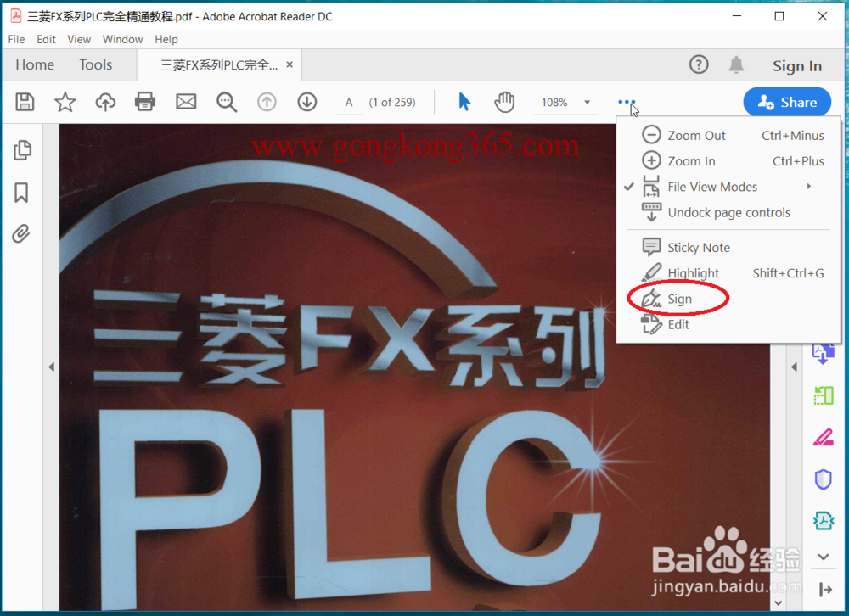Image resolution: width=849 pixels, height=616 pixels.
Task: Print the file with printer icon
Action: pos(144,102)
